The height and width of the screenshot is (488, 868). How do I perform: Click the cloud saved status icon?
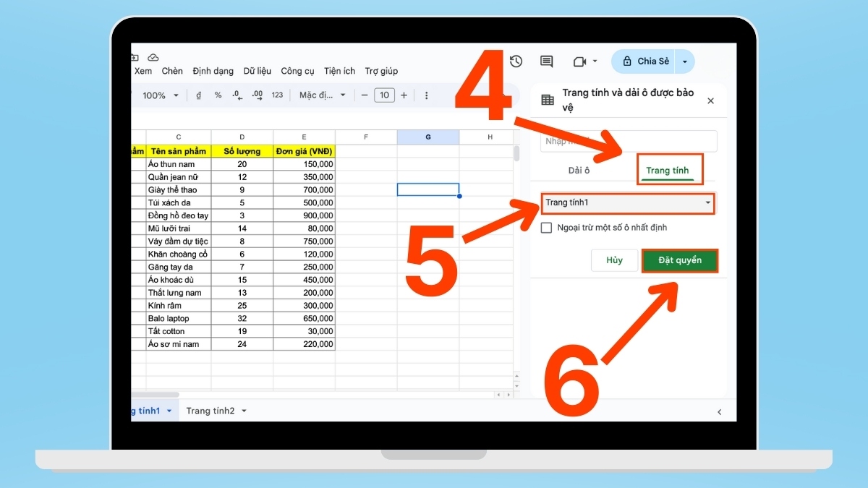(153, 57)
